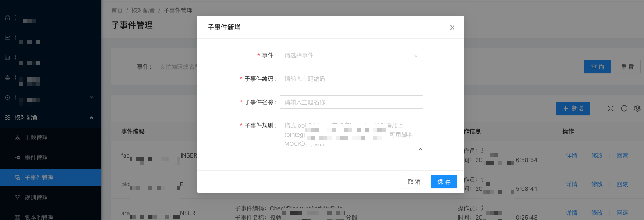Click the 脚本池管理 table icon

17,217
